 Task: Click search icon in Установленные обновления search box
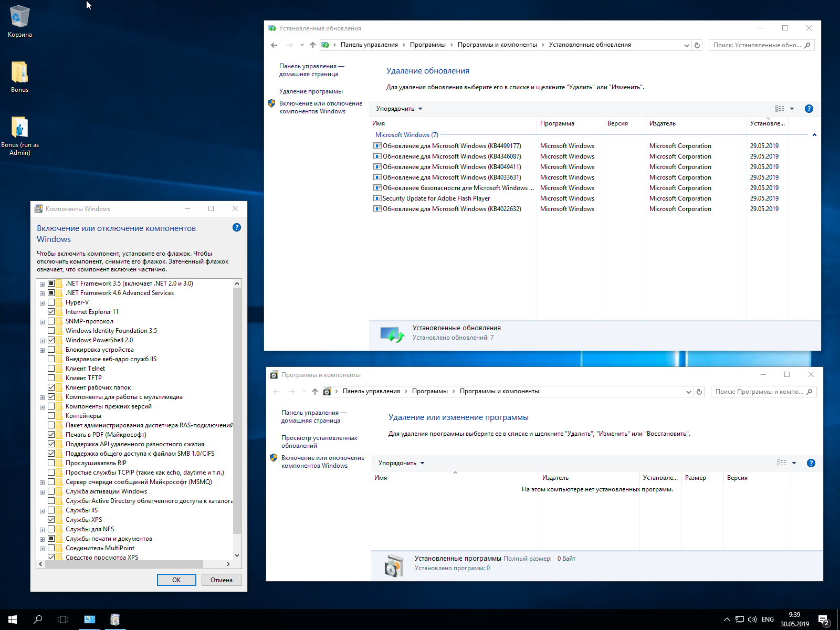(807, 45)
